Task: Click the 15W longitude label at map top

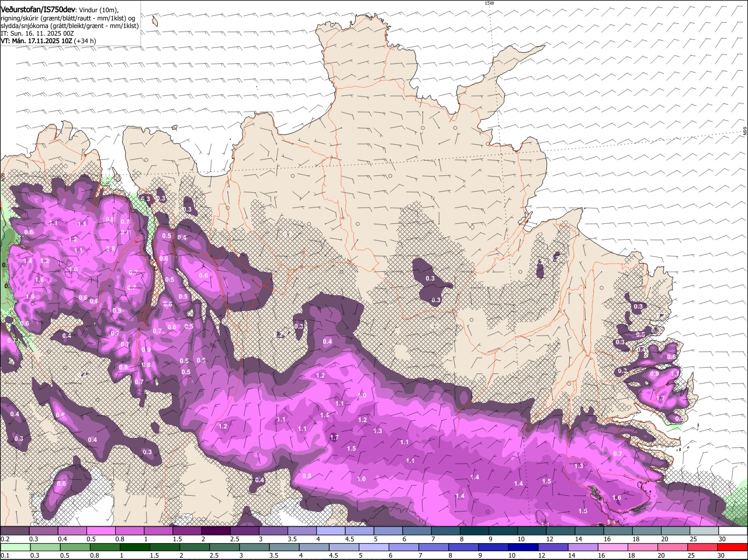Action: click(x=489, y=3)
